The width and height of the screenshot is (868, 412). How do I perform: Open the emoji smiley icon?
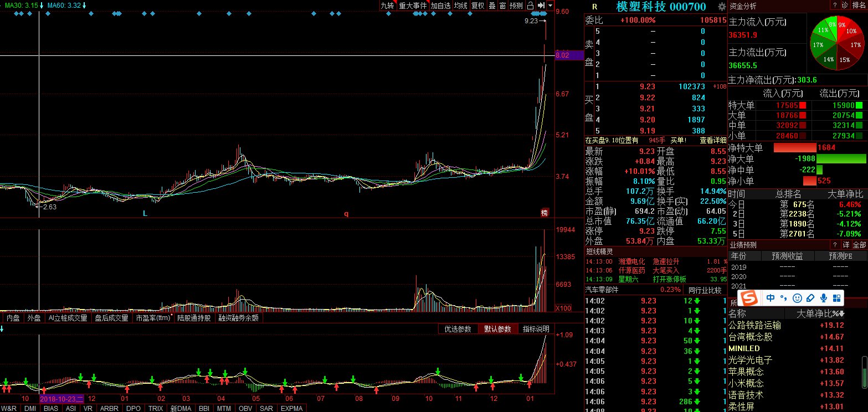pos(797,298)
